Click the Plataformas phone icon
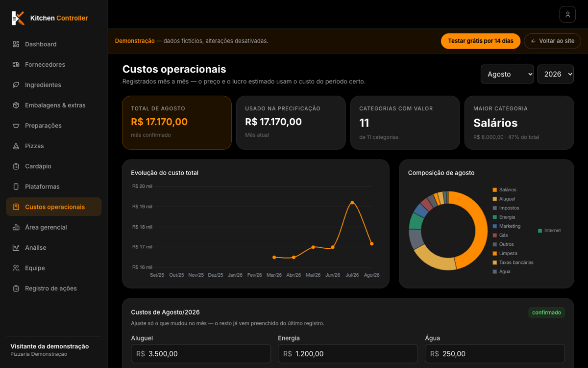 (16, 186)
